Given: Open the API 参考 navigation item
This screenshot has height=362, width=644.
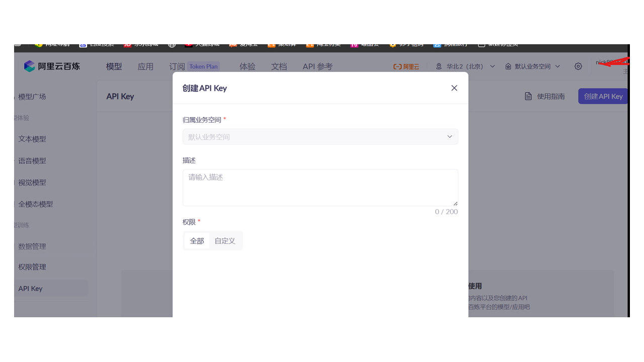Looking at the screenshot, I should 317,66.
